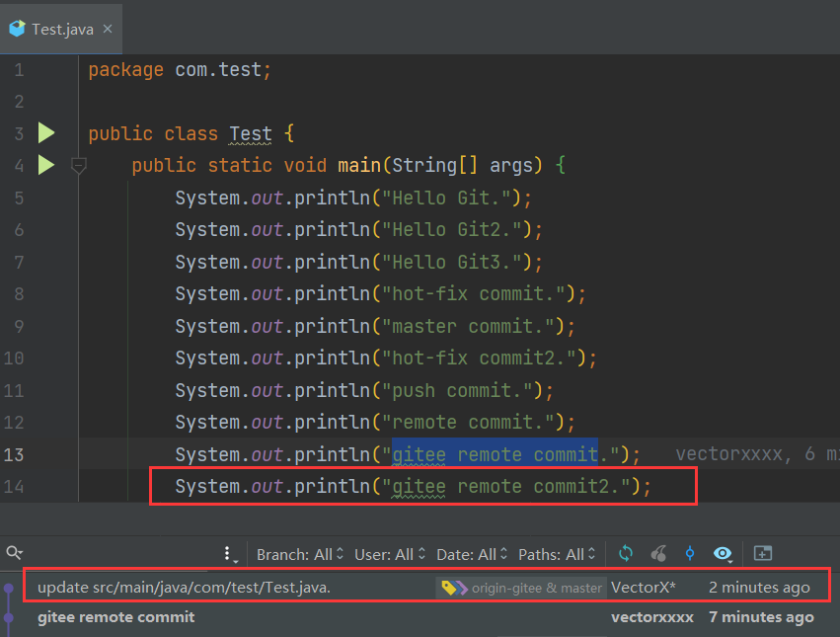Viewport: 840px width, 637px height.
Task: Collapse main method with fold marker
Action: pos(79,165)
